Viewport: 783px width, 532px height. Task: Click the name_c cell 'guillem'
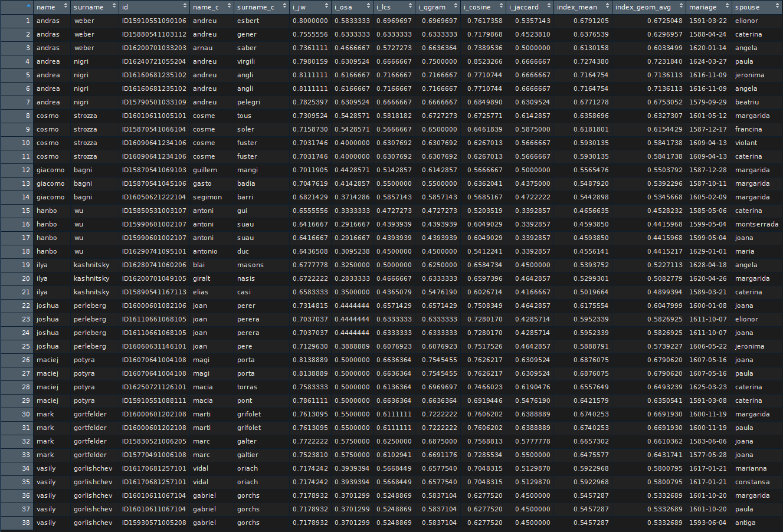pyautogui.click(x=205, y=170)
